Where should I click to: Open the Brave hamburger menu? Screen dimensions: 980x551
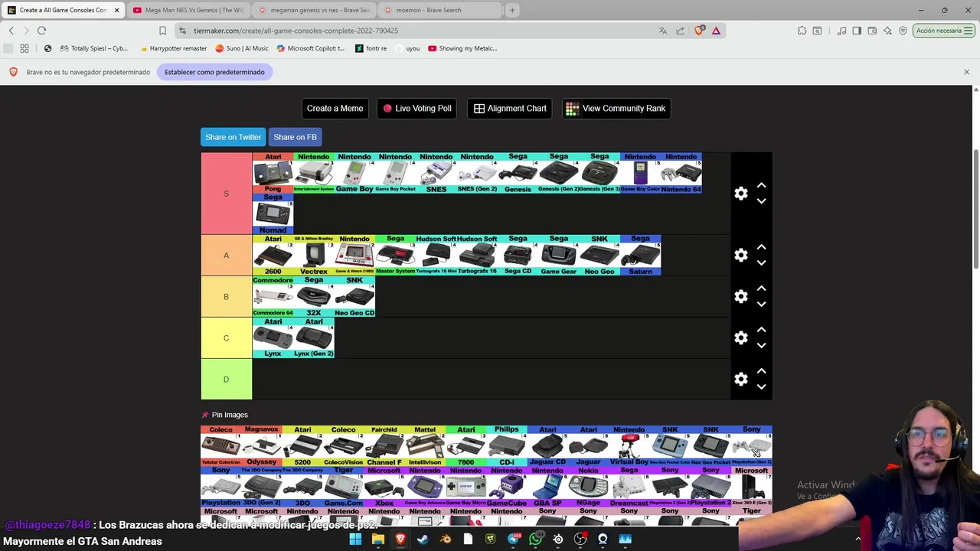pyautogui.click(x=969, y=31)
